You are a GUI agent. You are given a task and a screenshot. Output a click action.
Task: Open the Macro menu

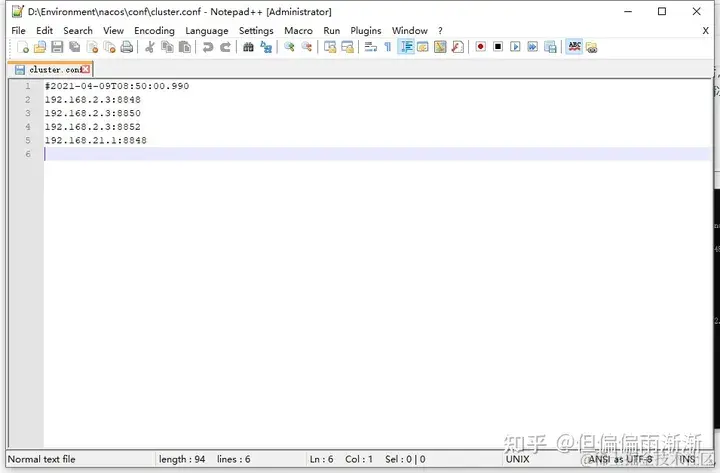pos(298,31)
